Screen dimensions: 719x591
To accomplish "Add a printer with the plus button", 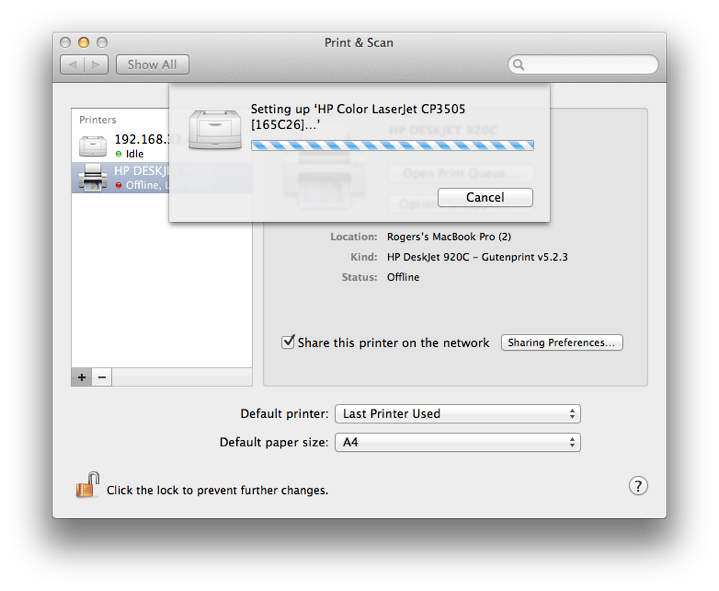I will click(82, 377).
